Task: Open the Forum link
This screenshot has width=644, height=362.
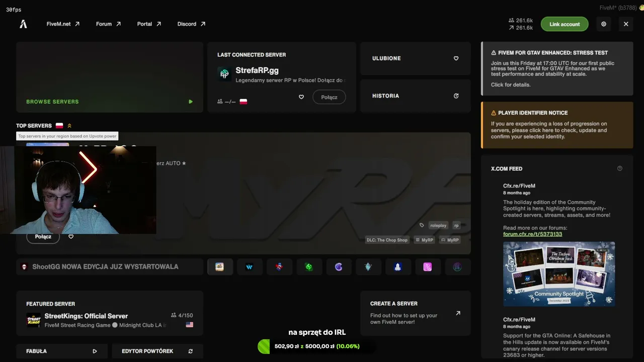Action: pyautogui.click(x=108, y=24)
